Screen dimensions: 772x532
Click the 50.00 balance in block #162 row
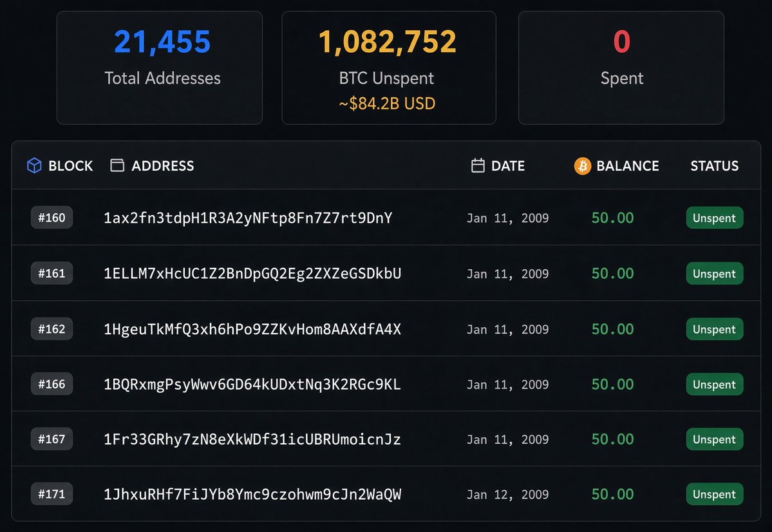tap(612, 329)
